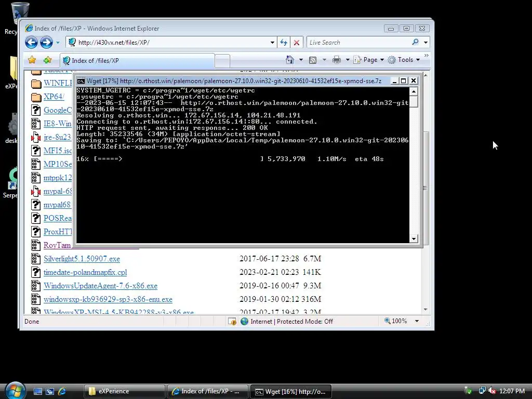
Task: Open the windowsxp-kb936929-sp3-x86-enu.exe link
Action: point(108,300)
